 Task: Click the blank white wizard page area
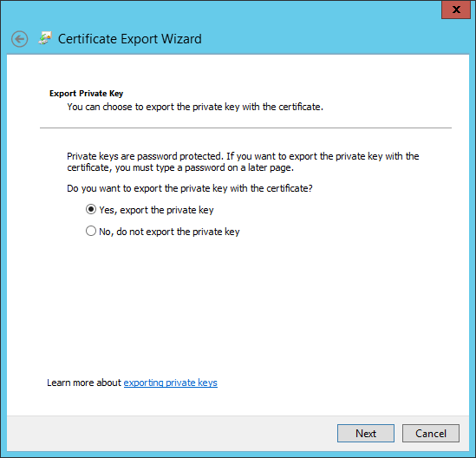coord(238,307)
